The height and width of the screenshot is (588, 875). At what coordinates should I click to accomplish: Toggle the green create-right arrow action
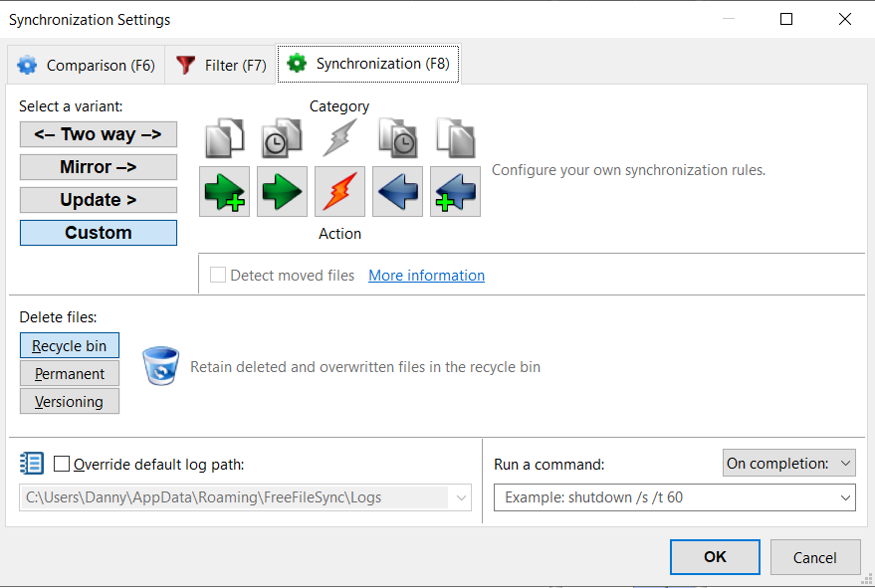(224, 191)
